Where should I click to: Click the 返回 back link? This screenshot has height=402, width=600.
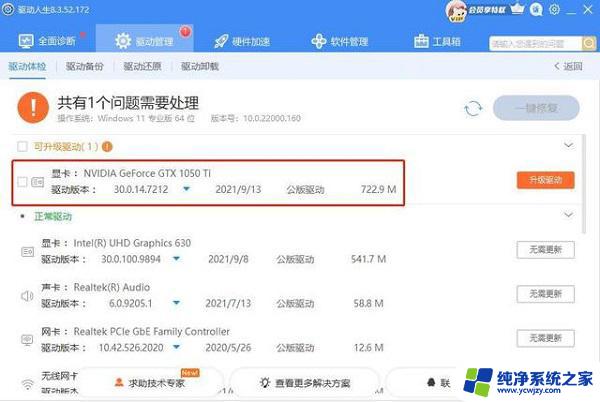tap(569, 66)
